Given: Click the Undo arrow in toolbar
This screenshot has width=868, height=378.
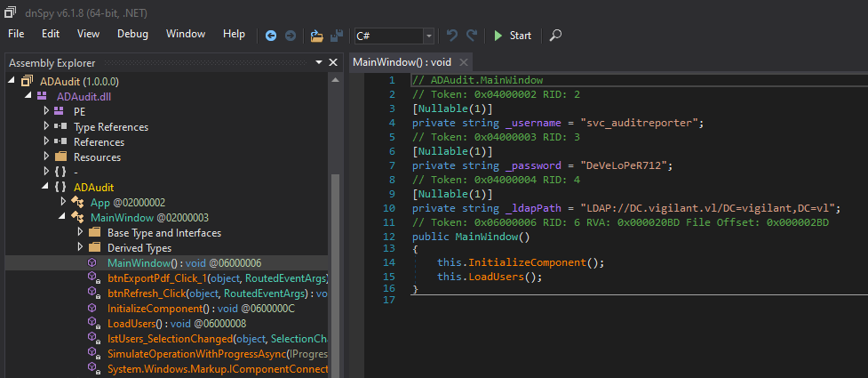Looking at the screenshot, I should [x=451, y=36].
